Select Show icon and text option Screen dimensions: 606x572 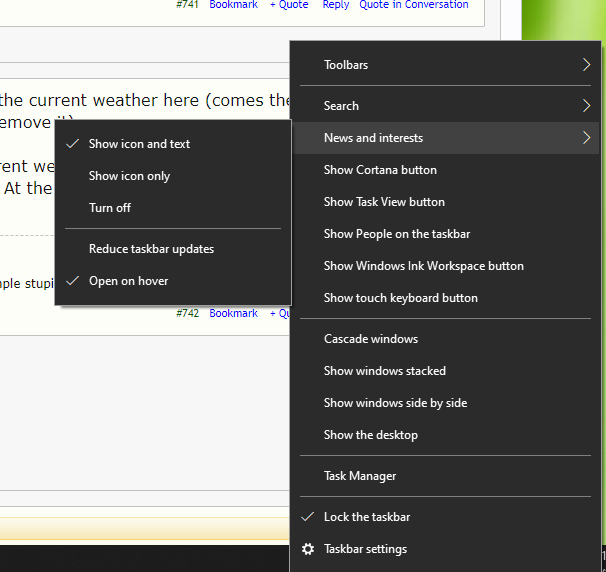tap(139, 144)
